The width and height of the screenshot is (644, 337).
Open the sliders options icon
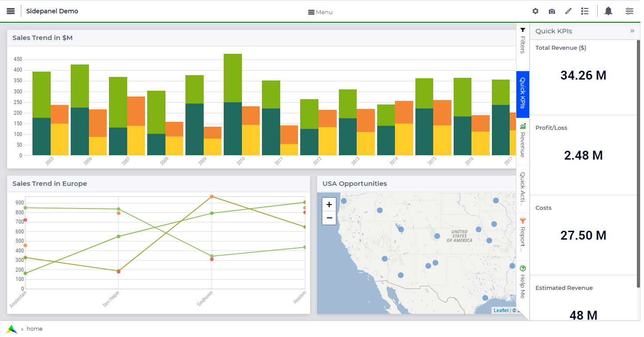(629, 11)
